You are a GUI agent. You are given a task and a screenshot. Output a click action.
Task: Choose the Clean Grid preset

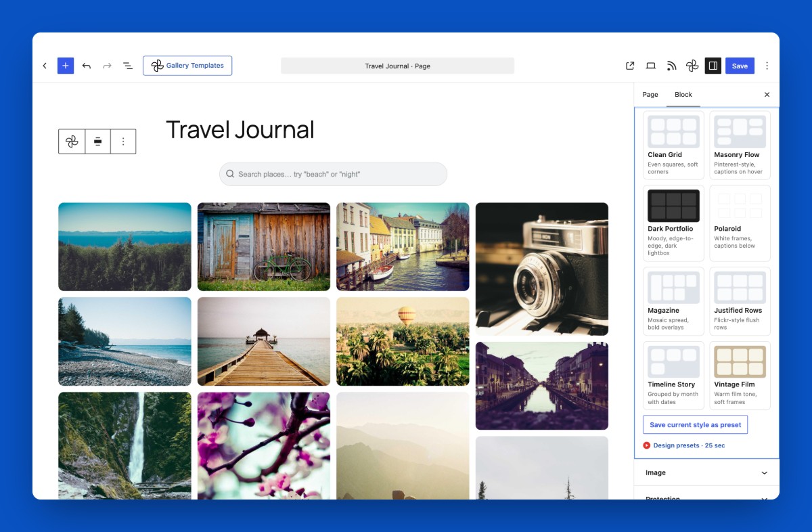[x=673, y=146]
